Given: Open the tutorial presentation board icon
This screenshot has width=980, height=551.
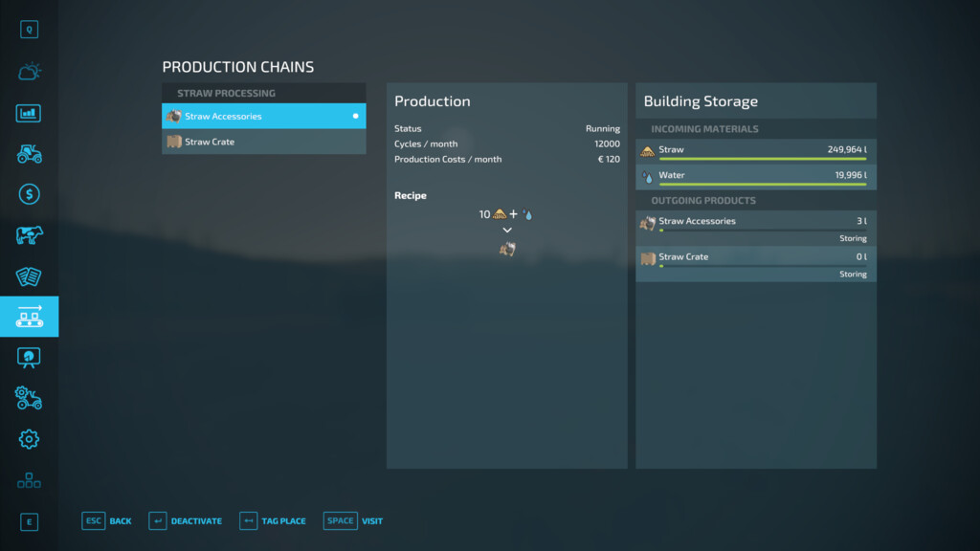Looking at the screenshot, I should [29, 357].
